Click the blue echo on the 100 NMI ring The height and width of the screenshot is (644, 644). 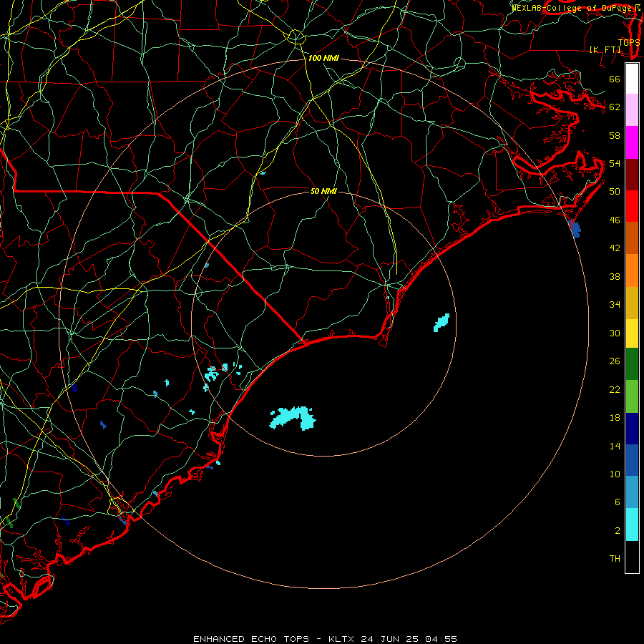click(575, 228)
